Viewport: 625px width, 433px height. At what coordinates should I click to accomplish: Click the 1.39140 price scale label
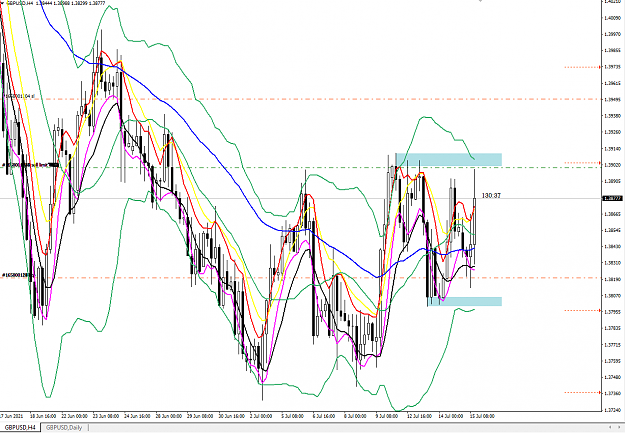coord(613,148)
